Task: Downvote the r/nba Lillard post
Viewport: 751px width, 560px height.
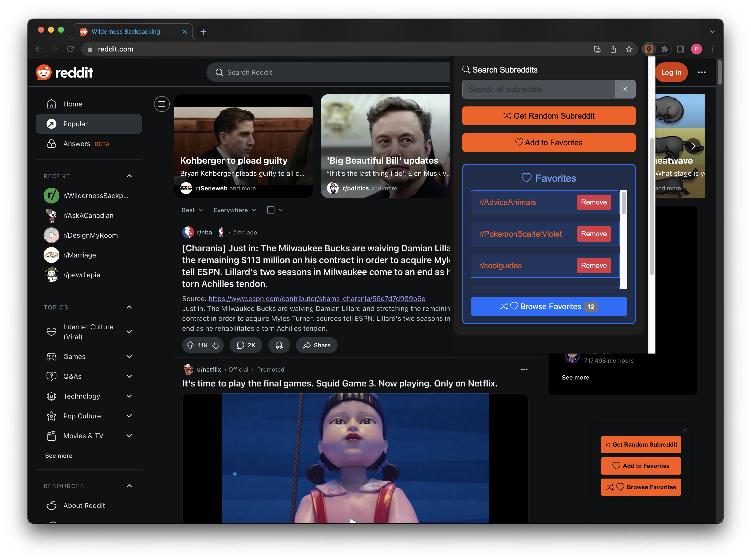Action: point(216,345)
